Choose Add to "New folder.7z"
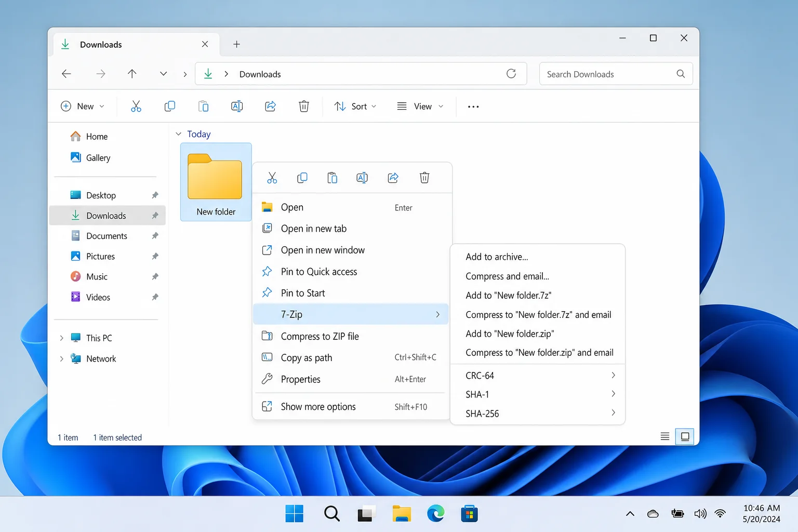 click(538, 295)
